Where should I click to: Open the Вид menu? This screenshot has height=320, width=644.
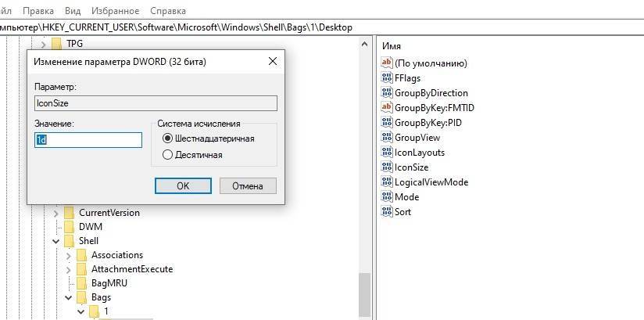coord(73,11)
